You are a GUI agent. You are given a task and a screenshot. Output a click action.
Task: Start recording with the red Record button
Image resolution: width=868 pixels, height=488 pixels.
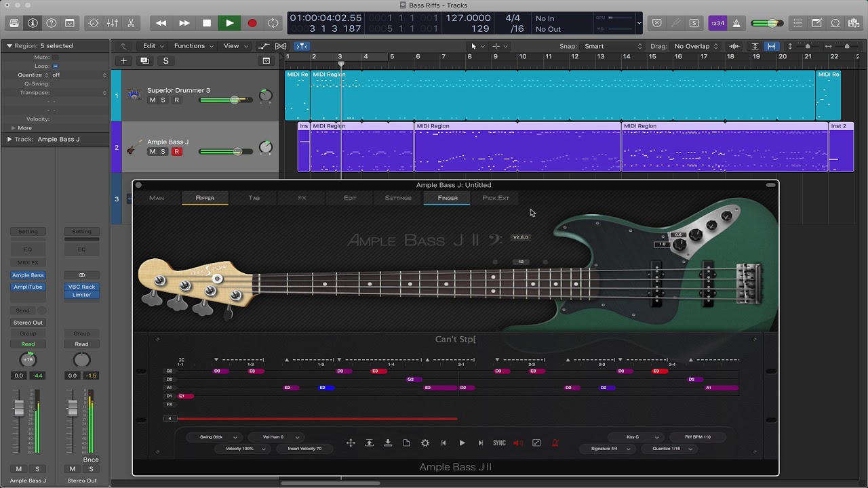pyautogui.click(x=252, y=23)
